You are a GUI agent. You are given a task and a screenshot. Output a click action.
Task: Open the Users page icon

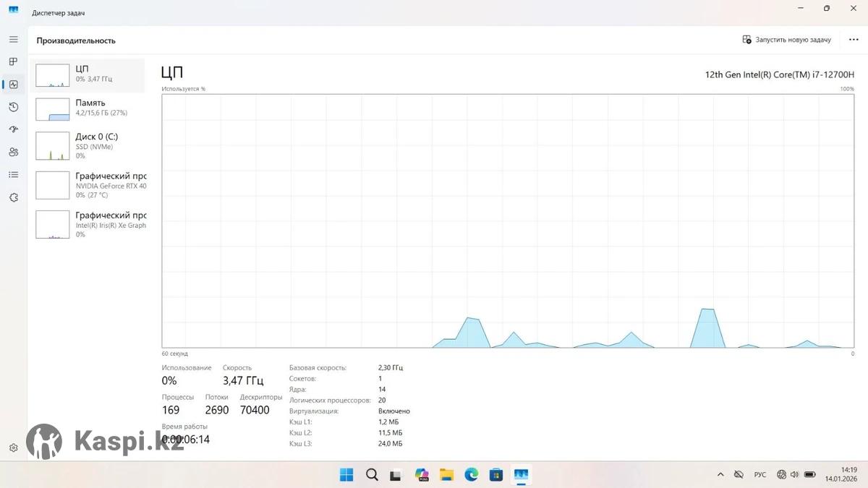(13, 152)
